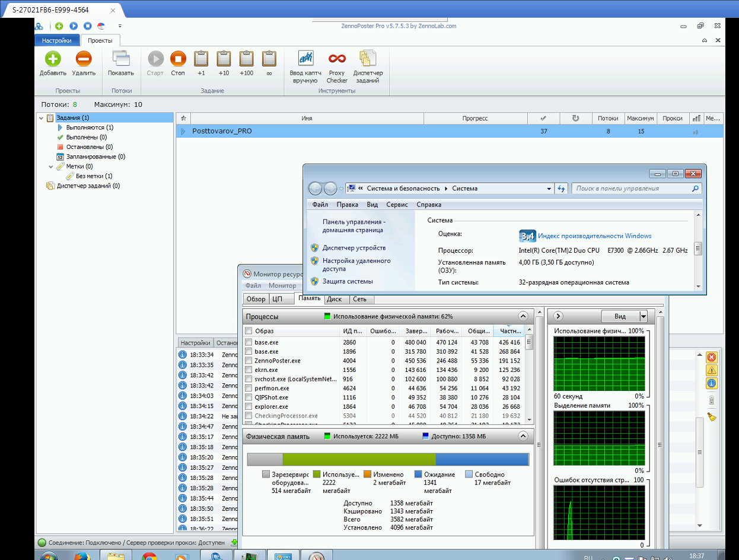Select the Posttovarov_PRO task row
Screen dimensions: 739x560
point(450,131)
